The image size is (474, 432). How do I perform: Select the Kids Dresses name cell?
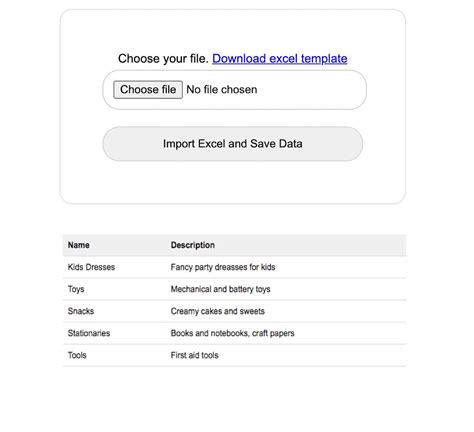pos(91,267)
